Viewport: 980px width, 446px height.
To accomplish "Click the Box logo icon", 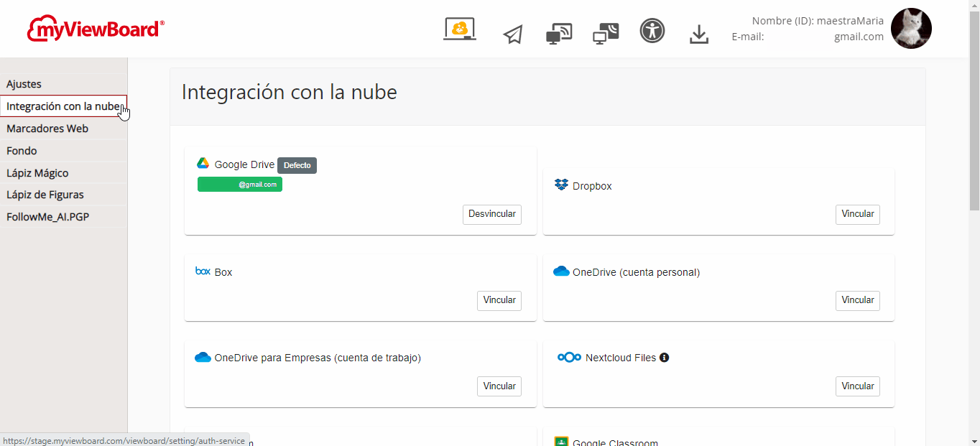I will point(203,271).
